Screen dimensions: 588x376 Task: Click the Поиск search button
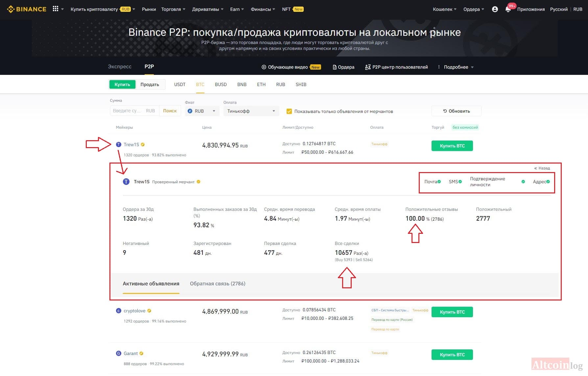point(170,111)
